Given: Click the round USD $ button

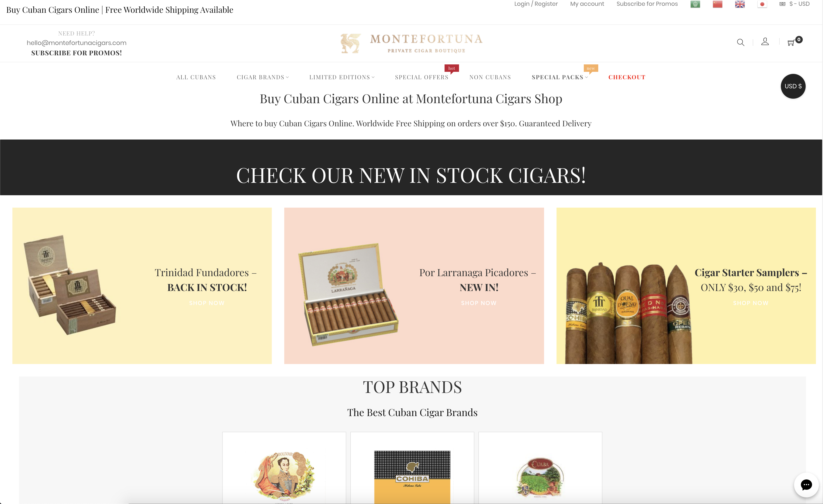Looking at the screenshot, I should 793,86.
